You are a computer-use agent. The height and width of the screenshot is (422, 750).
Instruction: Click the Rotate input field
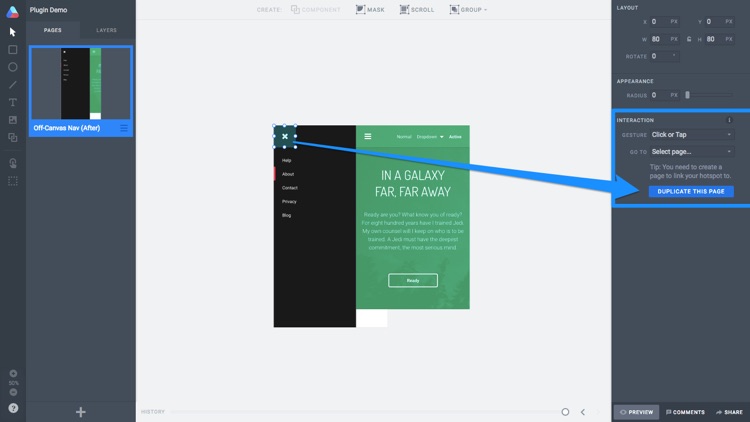(x=665, y=56)
